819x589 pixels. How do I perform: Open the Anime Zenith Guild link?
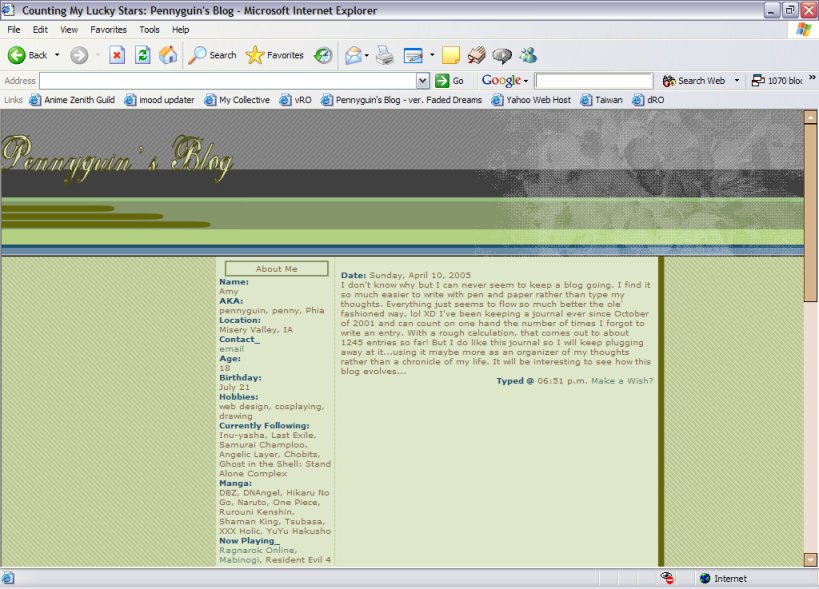72,100
